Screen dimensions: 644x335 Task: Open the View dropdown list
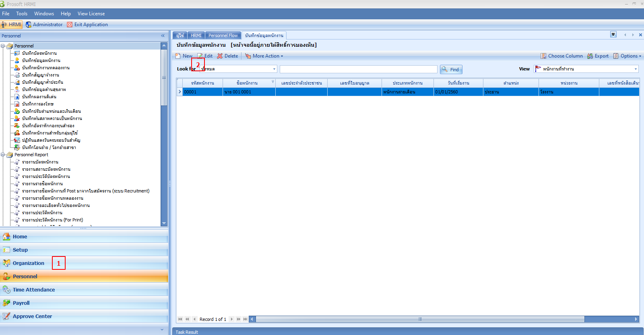pos(636,69)
